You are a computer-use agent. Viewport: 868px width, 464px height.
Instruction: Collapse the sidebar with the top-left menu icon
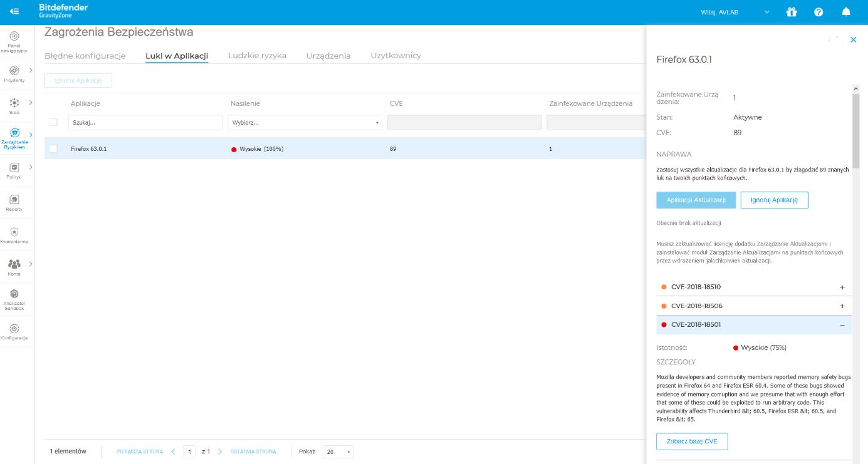pos(15,12)
